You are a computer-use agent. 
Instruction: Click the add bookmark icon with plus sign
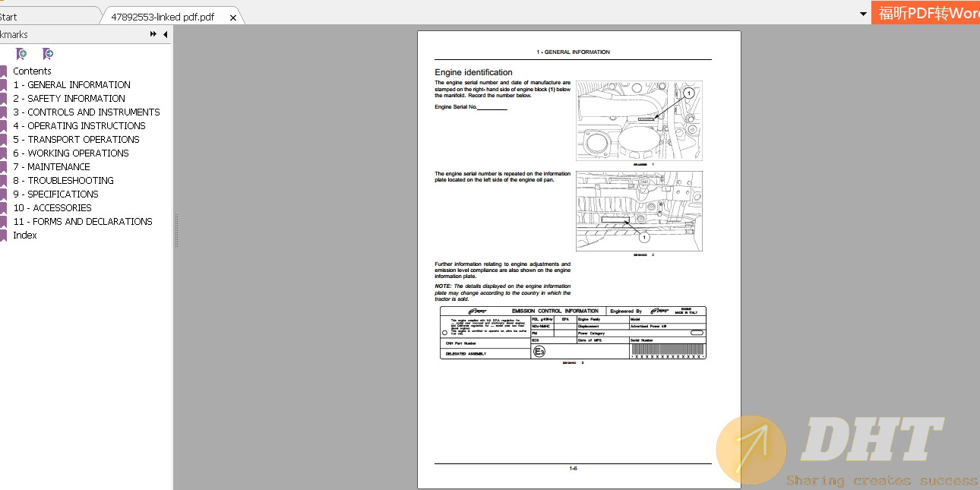point(21,54)
